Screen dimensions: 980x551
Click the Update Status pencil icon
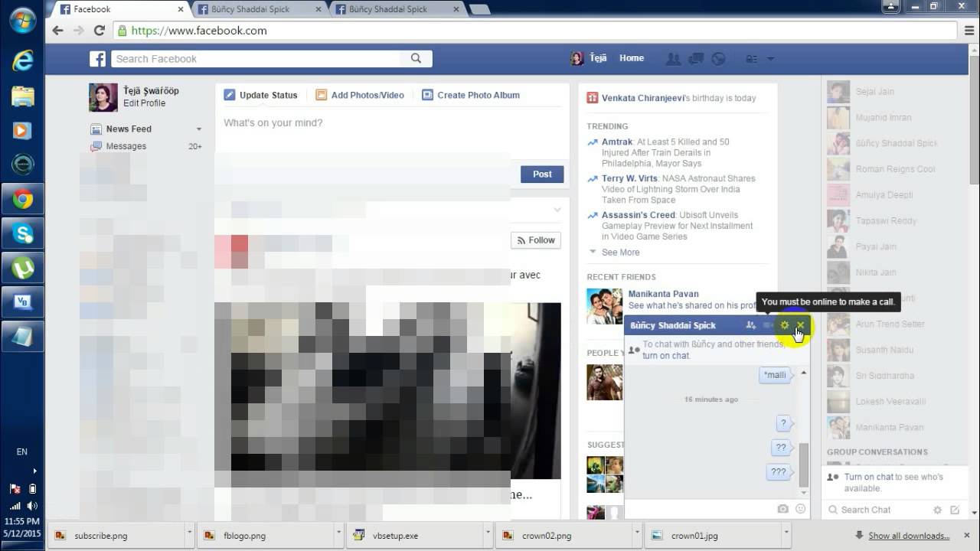click(x=230, y=95)
